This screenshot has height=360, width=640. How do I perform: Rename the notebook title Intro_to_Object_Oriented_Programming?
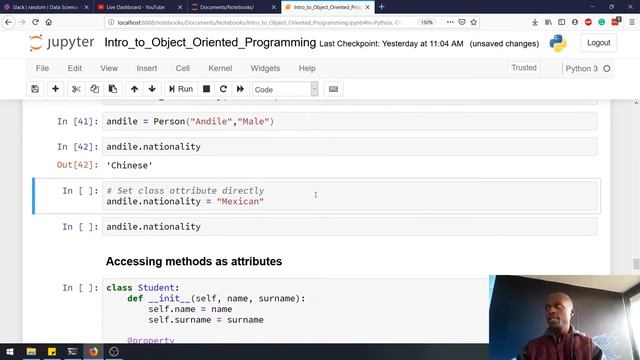tap(210, 42)
